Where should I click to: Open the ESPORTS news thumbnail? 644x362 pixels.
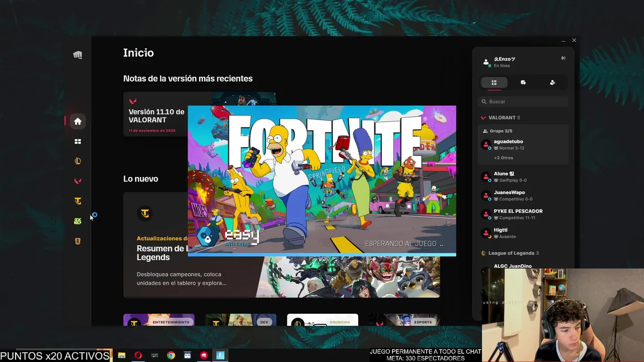click(405, 320)
